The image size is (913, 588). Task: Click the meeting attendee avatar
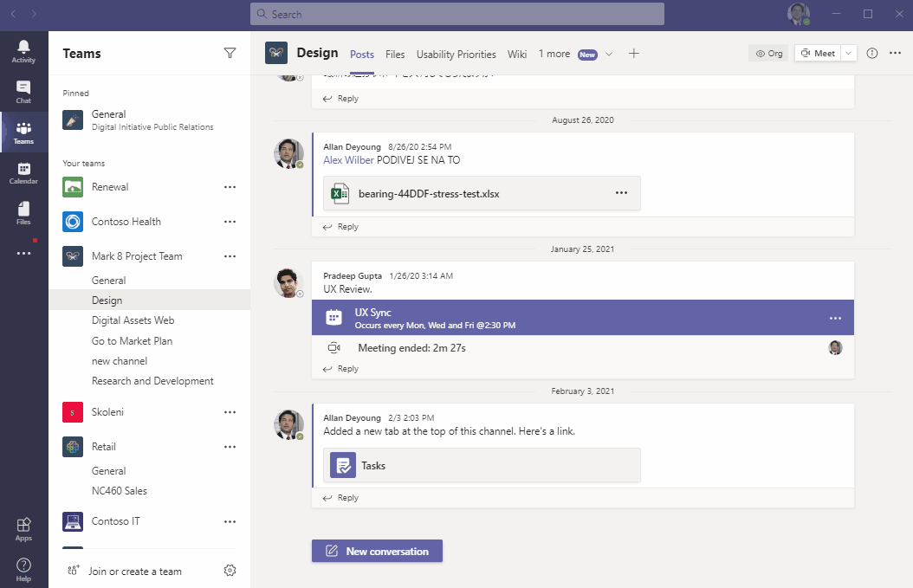[x=835, y=347]
